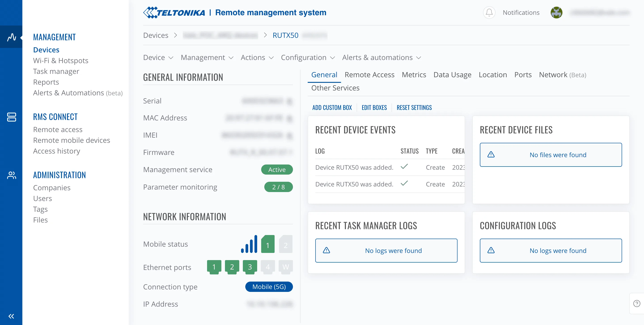Open the Data Usage tab
644x325 pixels.
452,75
